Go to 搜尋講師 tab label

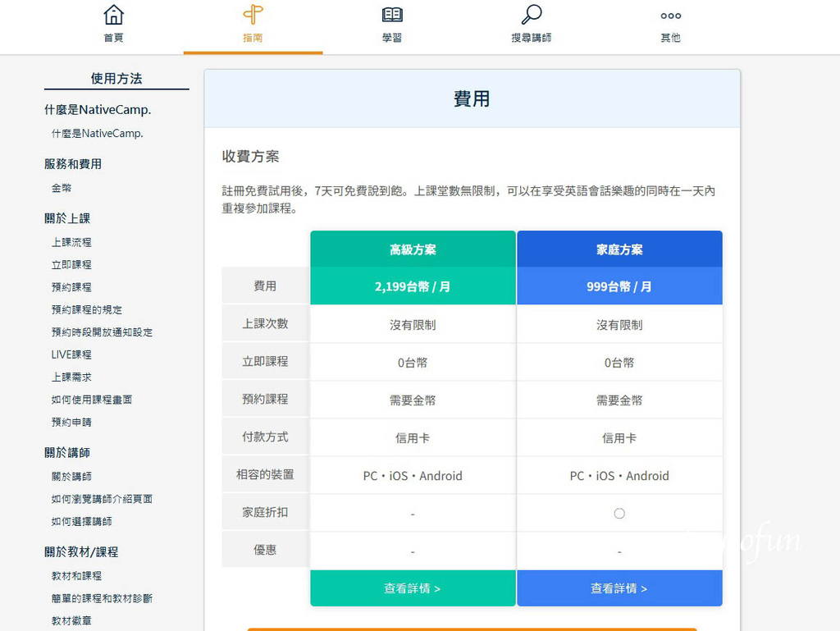(532, 38)
